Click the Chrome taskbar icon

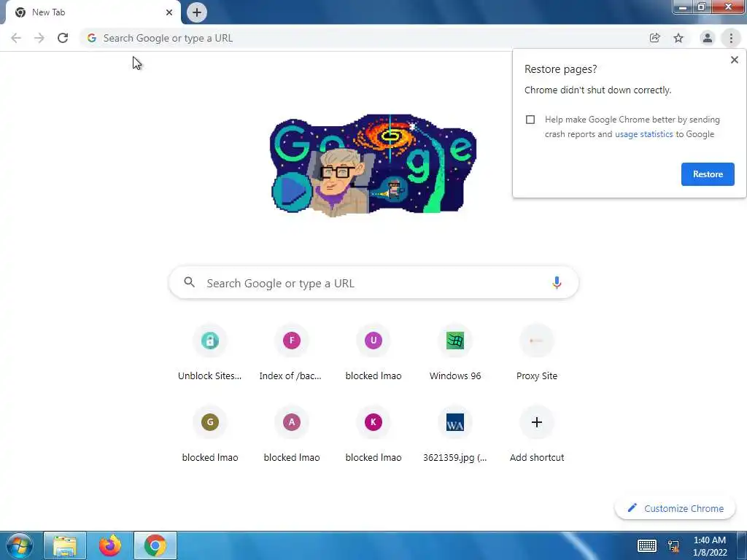pos(155,545)
